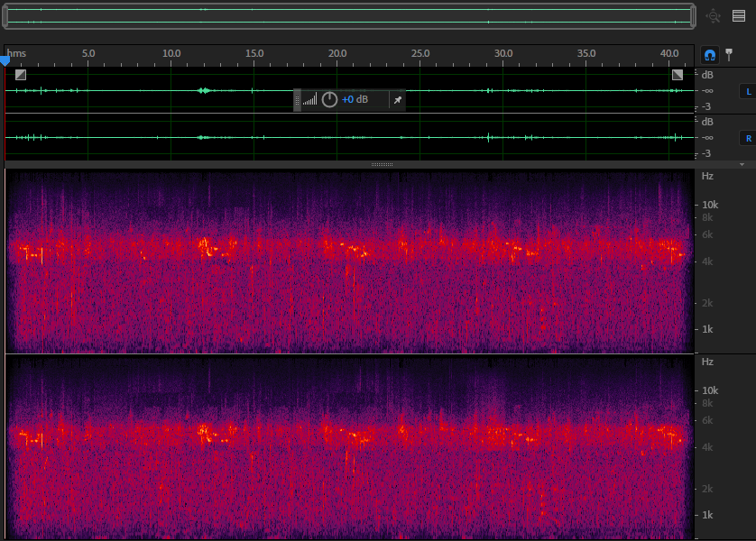The height and width of the screenshot is (541, 756).
Task: Click the left edge of the navigator bar
Action: click(5, 16)
